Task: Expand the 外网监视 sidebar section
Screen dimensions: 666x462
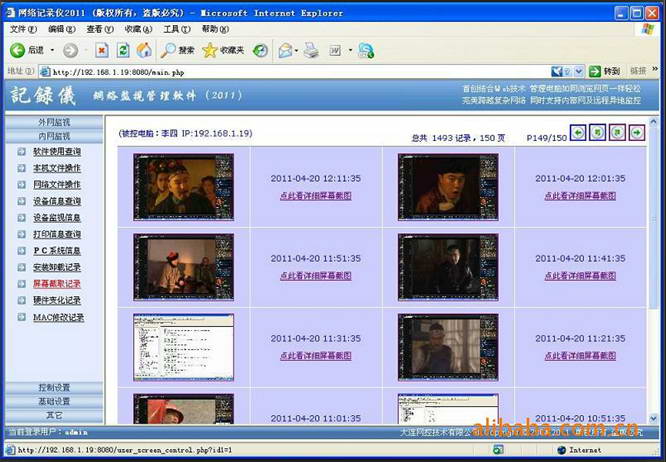Action: 53,122
